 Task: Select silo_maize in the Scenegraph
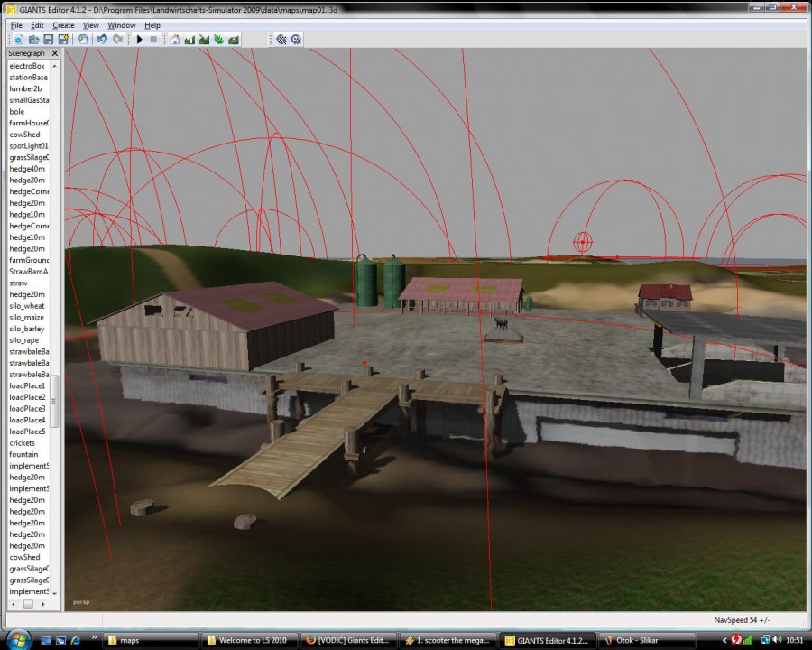pos(26,317)
